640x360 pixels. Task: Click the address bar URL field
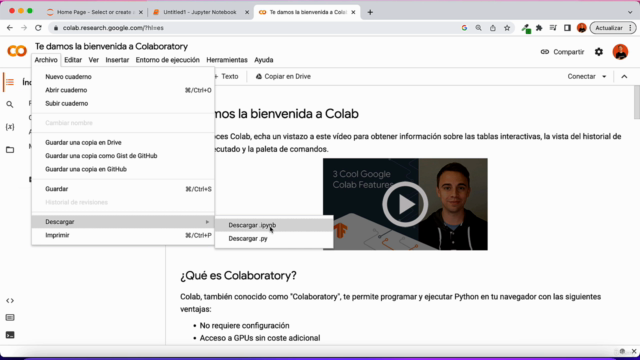[x=256, y=28]
